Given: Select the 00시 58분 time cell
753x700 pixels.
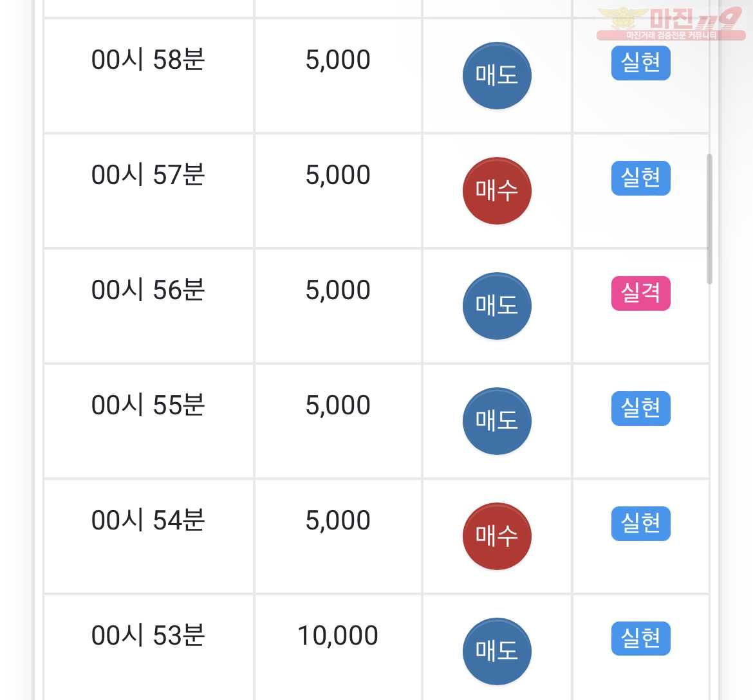Looking at the screenshot, I should pyautogui.click(x=149, y=75).
